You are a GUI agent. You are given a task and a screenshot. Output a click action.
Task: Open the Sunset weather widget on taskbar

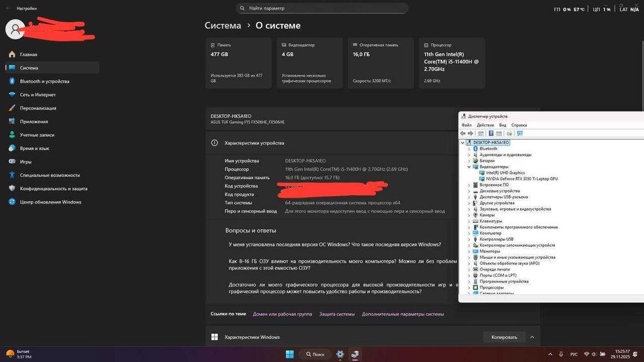[x=19, y=354]
